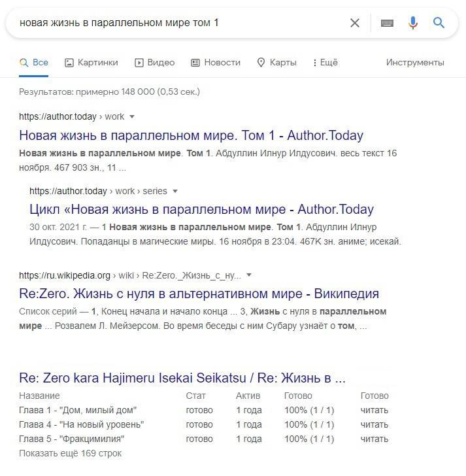Screen dimensions: 466x476
Task: Open Инструменты search tools
Action: tap(415, 63)
